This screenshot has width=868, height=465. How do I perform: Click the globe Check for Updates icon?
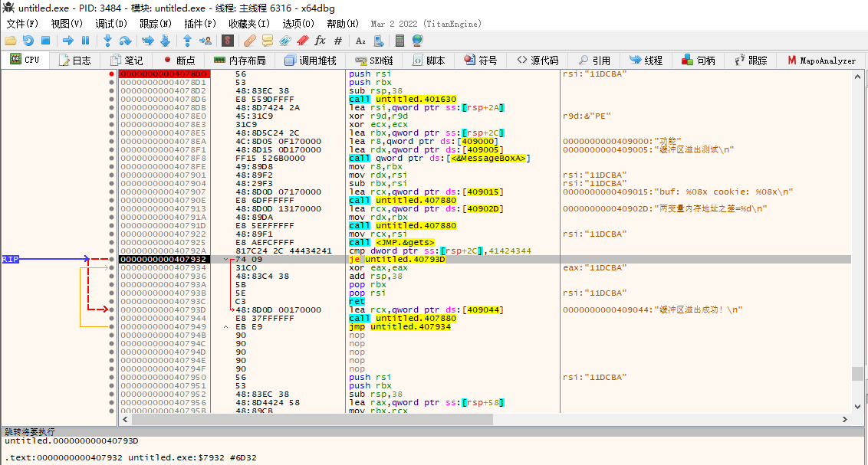417,41
